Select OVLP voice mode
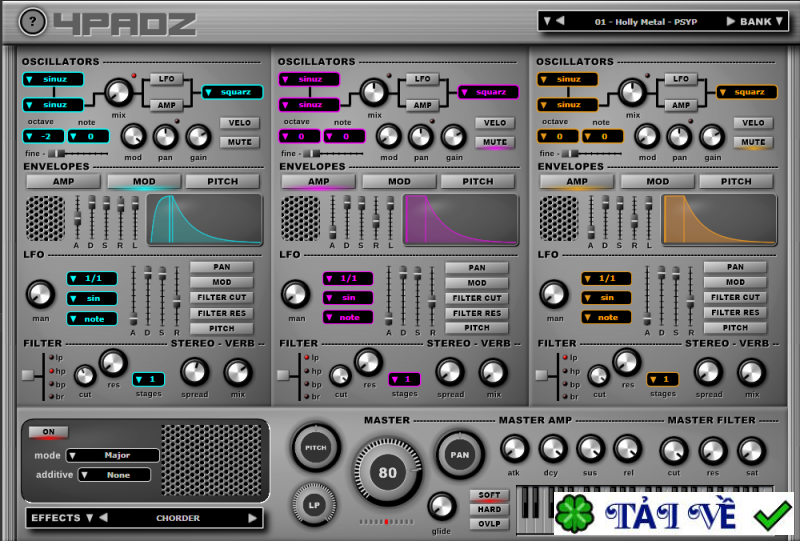 pyautogui.click(x=489, y=524)
